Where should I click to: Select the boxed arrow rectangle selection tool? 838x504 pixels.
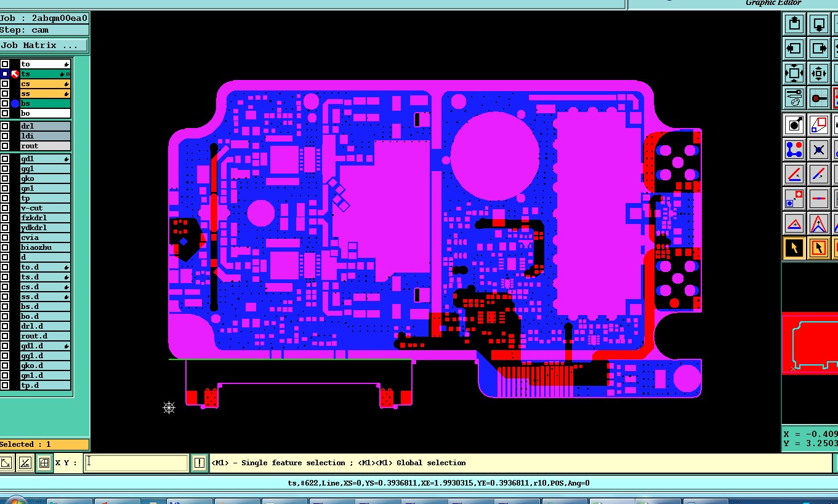point(818,248)
